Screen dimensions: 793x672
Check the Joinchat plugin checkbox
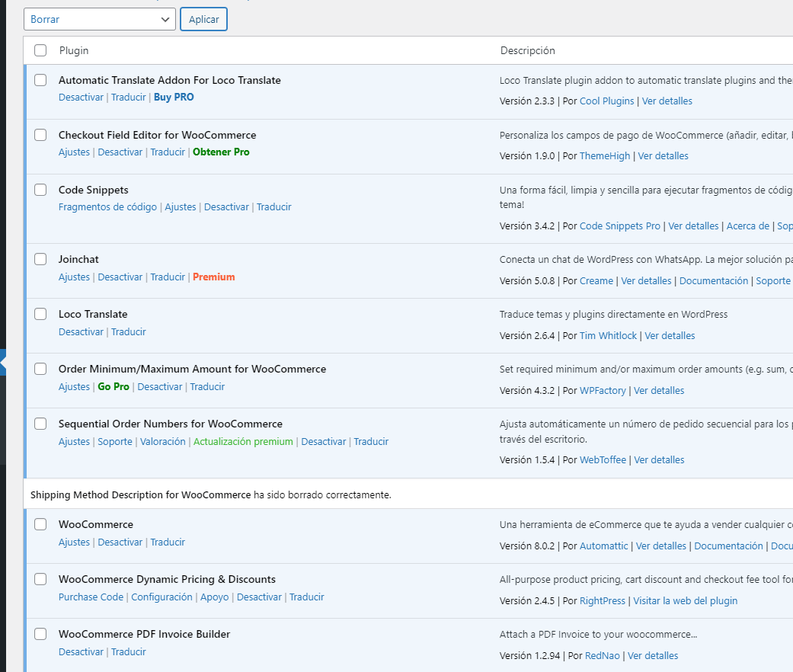tap(40, 259)
